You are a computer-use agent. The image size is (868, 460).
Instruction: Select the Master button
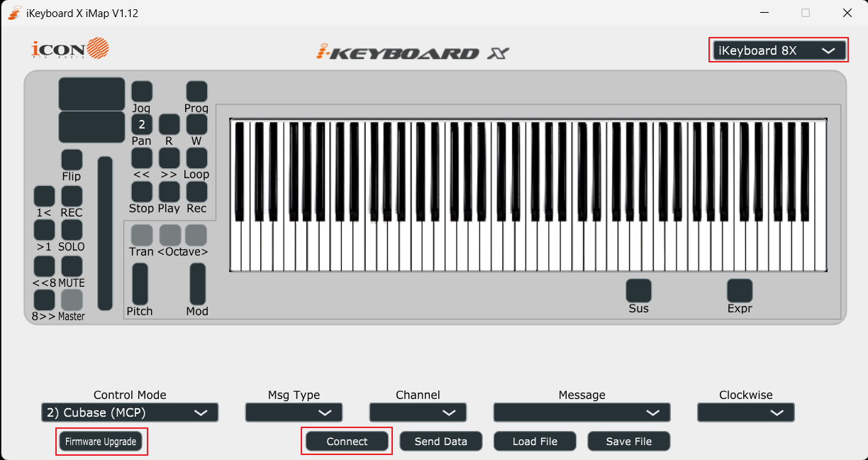(x=72, y=300)
